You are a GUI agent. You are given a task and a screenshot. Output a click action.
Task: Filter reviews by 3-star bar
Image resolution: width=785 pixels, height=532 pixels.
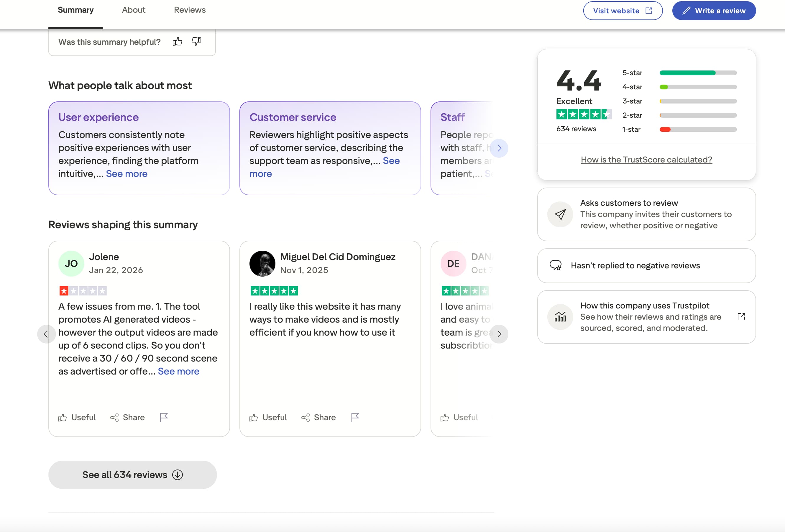click(698, 101)
